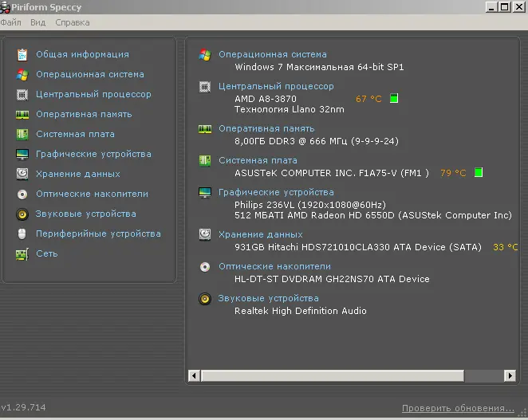
Task: Click Philips 236VL monitor text
Action: click(310, 205)
